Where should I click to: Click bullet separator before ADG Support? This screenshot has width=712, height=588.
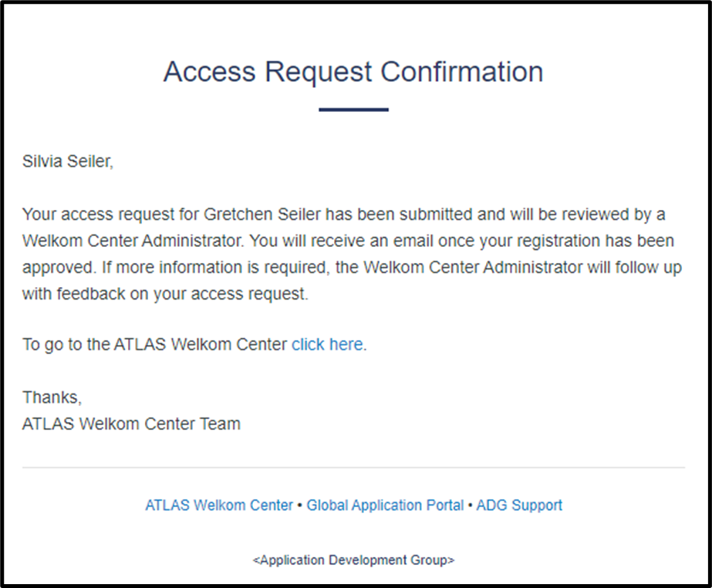[470, 505]
